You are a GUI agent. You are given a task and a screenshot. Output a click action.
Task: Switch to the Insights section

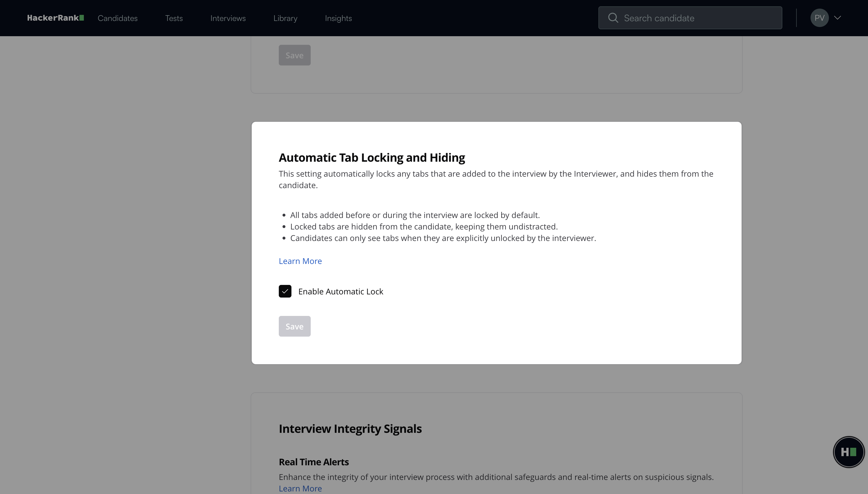(x=338, y=18)
